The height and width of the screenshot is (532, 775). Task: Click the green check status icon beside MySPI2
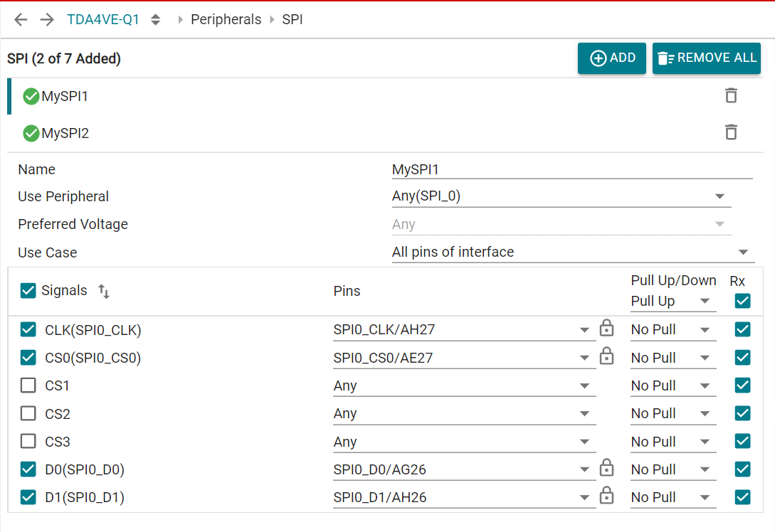pos(31,134)
